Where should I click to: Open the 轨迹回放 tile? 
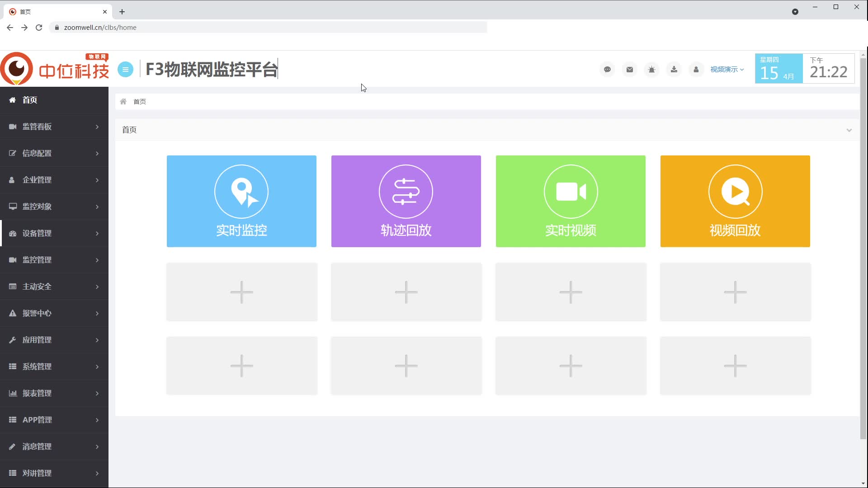[x=406, y=201]
